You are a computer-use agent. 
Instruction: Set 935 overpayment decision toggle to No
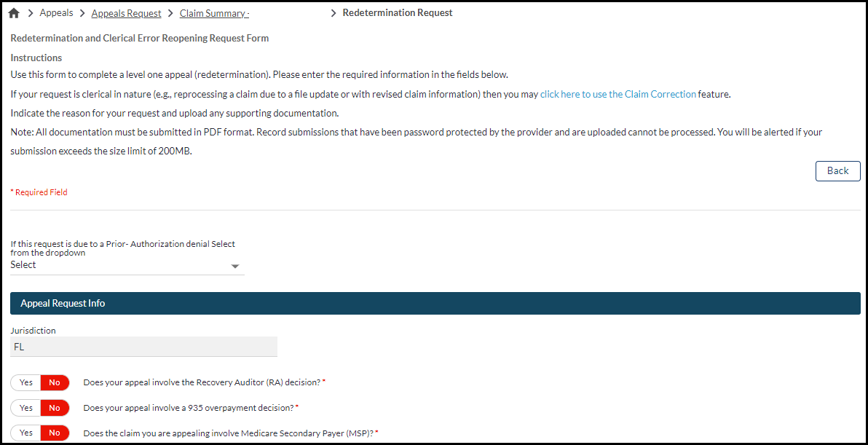pos(55,408)
